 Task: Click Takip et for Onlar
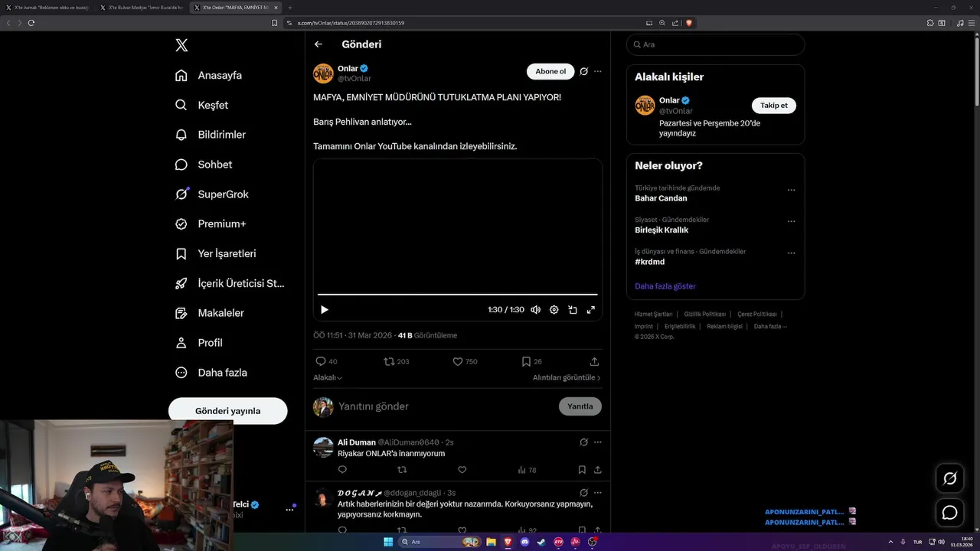[x=774, y=106]
